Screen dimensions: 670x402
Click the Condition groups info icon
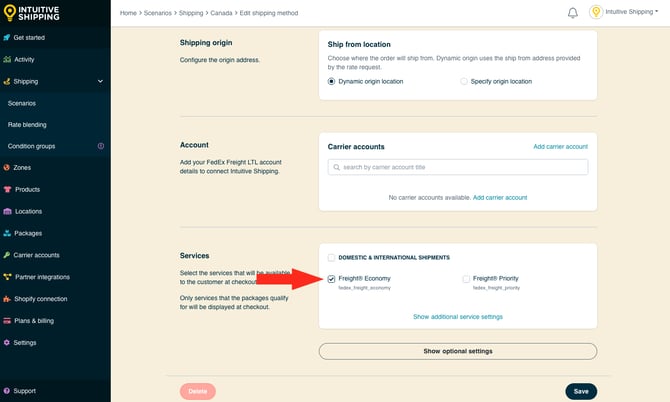[100, 146]
